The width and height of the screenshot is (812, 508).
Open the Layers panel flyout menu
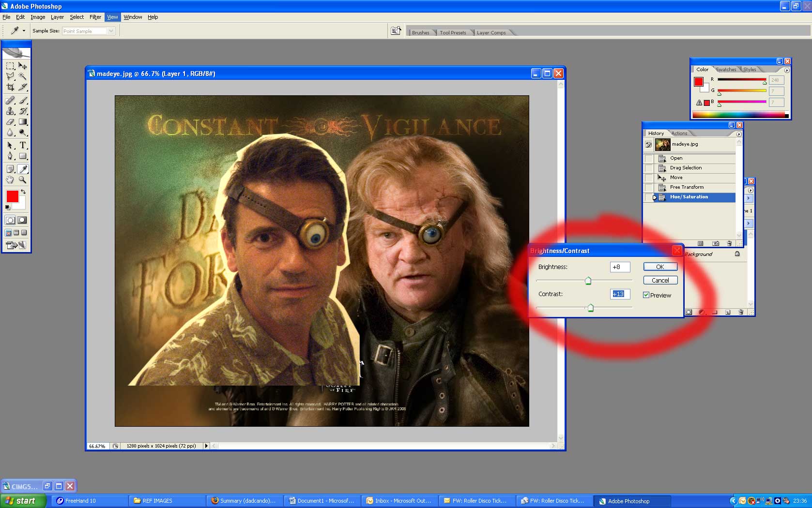(751, 190)
